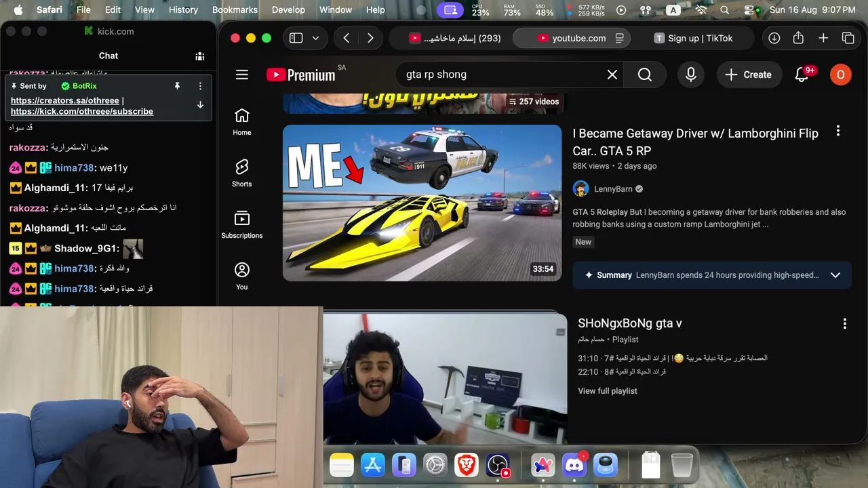Open the History menu
The image size is (868, 488).
pyautogui.click(x=183, y=10)
